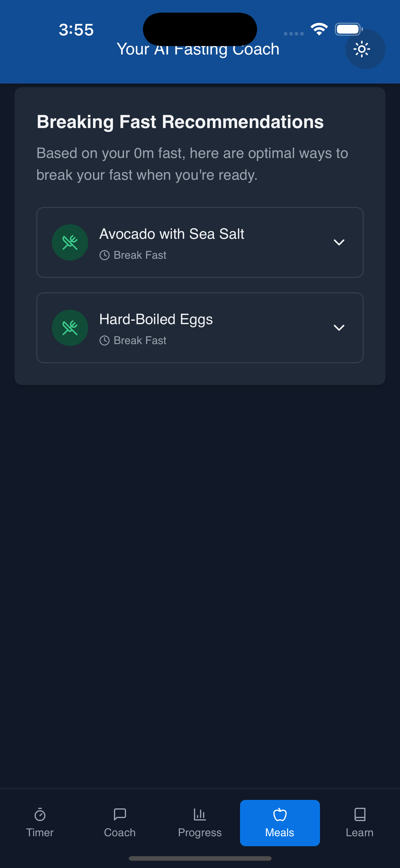The width and height of the screenshot is (400, 868).
Task: Tap the clock icon under Avocado with Sea Salt
Action: pos(104,255)
